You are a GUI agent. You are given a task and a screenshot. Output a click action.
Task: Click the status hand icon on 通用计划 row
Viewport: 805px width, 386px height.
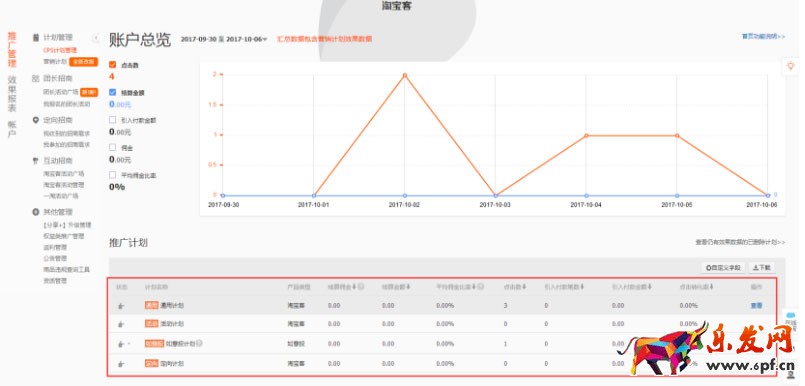121,306
